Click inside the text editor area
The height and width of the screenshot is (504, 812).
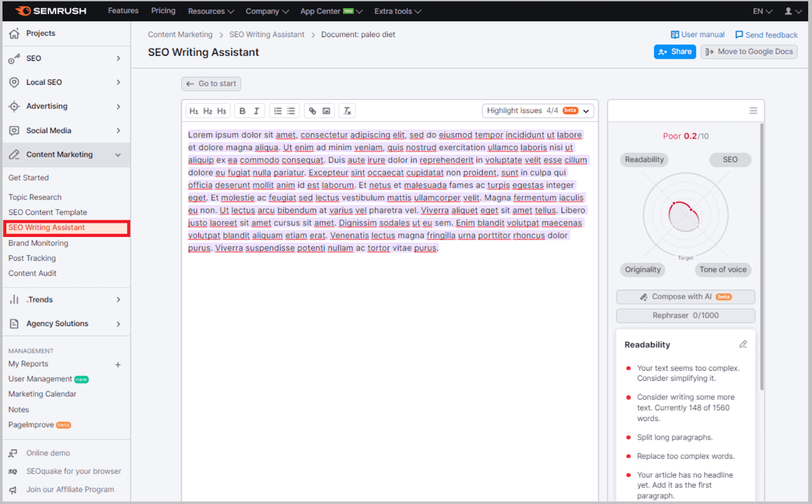pyautogui.click(x=390, y=311)
